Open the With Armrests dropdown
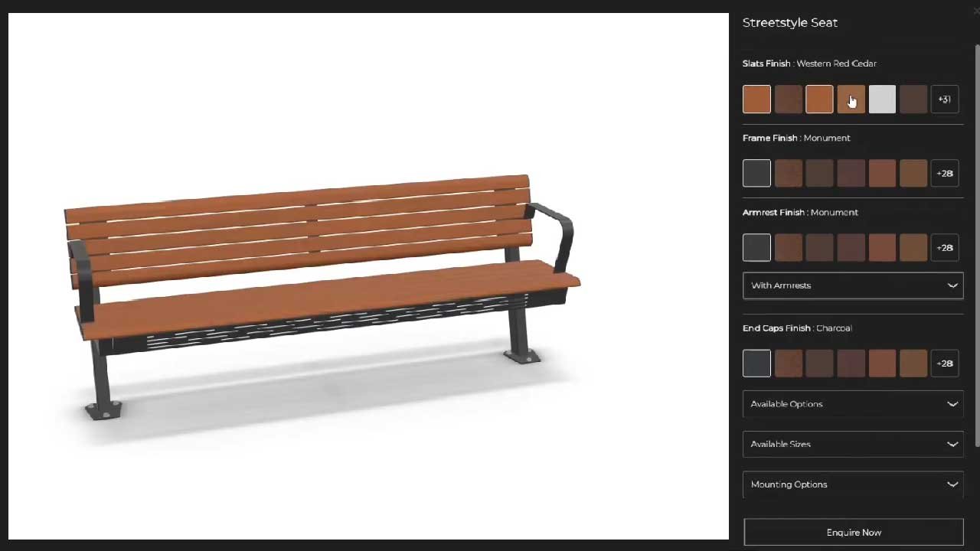The height and width of the screenshot is (551, 980). tap(853, 285)
